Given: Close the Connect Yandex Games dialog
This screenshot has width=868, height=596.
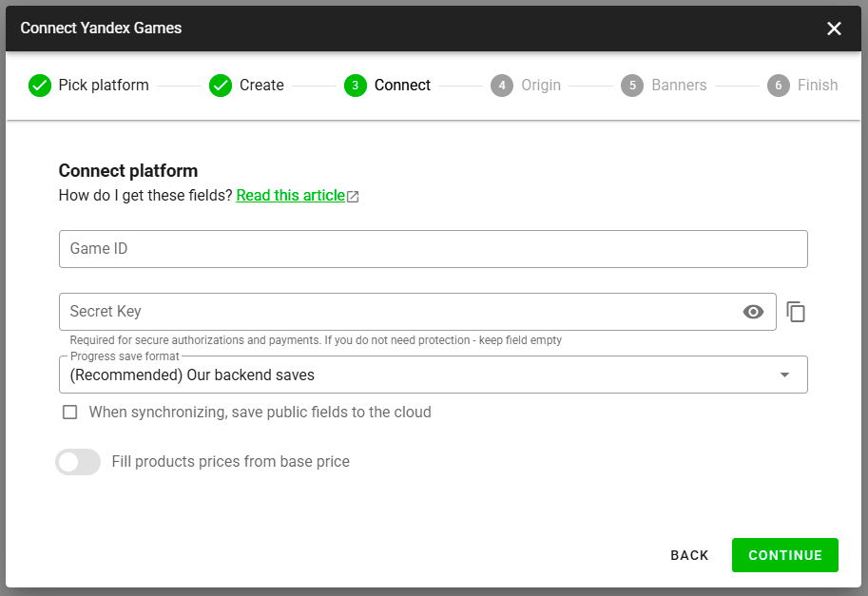Looking at the screenshot, I should coord(834,29).
